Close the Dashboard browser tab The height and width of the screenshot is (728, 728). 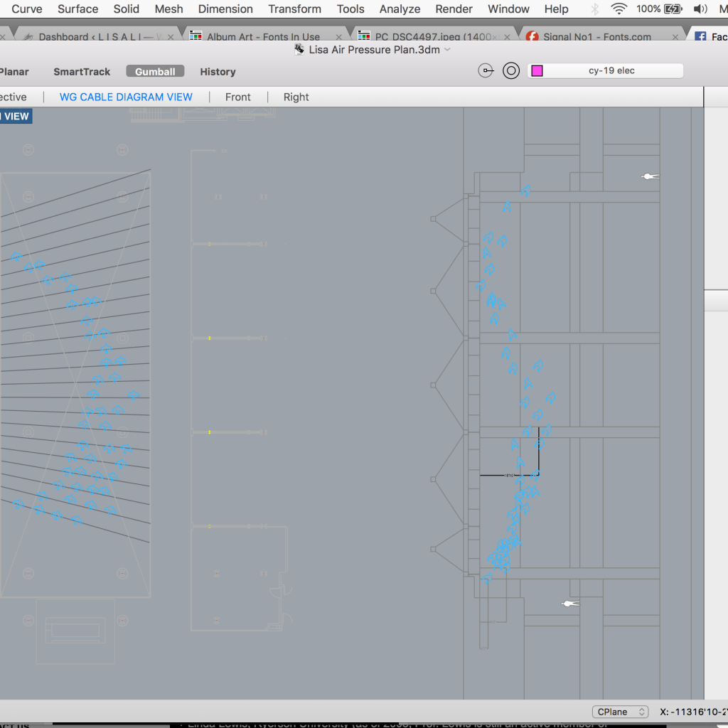171,37
